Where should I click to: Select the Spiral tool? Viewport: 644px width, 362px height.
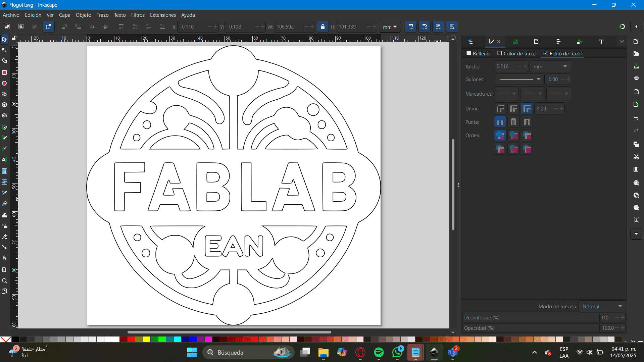tap(4, 116)
